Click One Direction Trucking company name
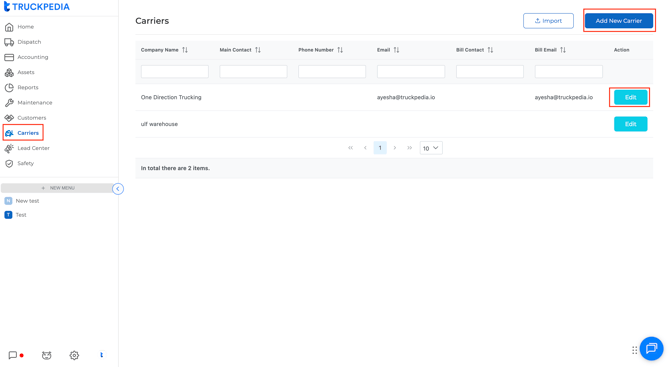Screen dimensions: 670x367 (x=171, y=97)
